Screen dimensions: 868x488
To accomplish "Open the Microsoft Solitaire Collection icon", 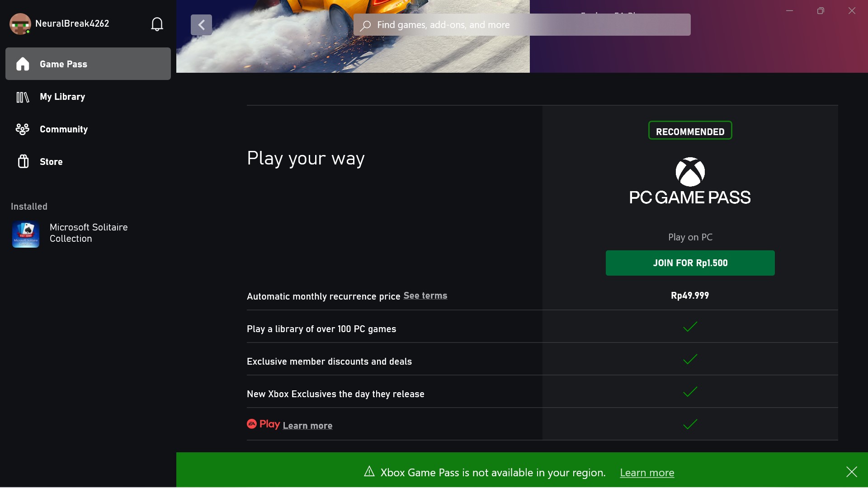I will point(25,233).
